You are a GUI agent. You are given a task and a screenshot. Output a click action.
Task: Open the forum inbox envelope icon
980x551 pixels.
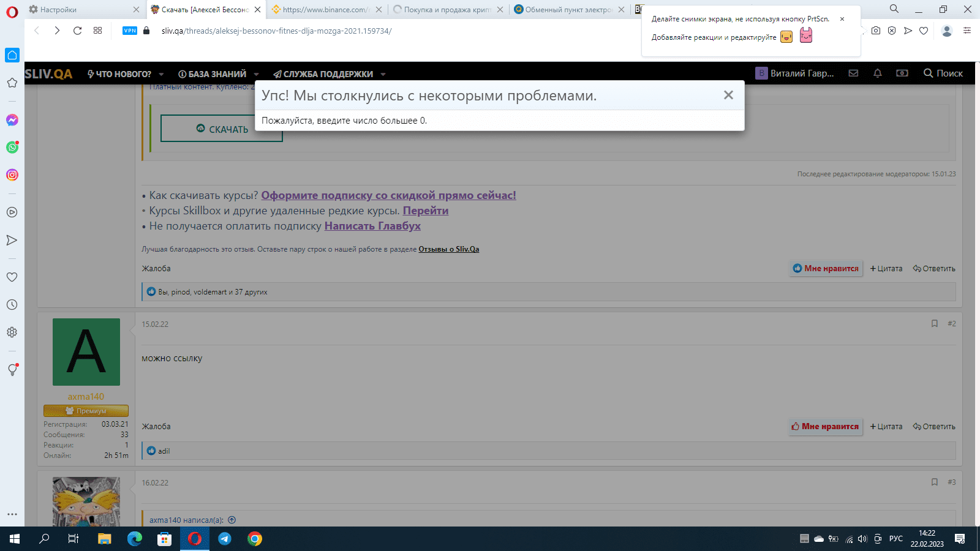click(853, 73)
